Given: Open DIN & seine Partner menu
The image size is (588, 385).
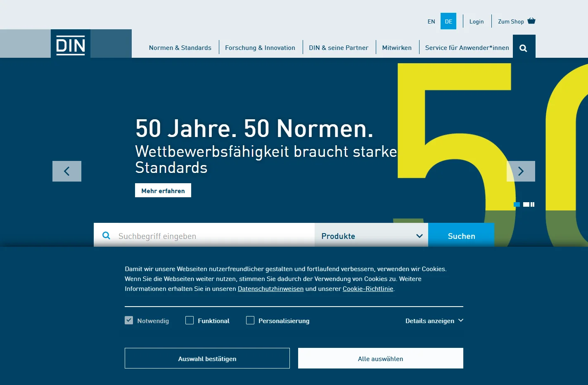Looking at the screenshot, I should pos(339,48).
